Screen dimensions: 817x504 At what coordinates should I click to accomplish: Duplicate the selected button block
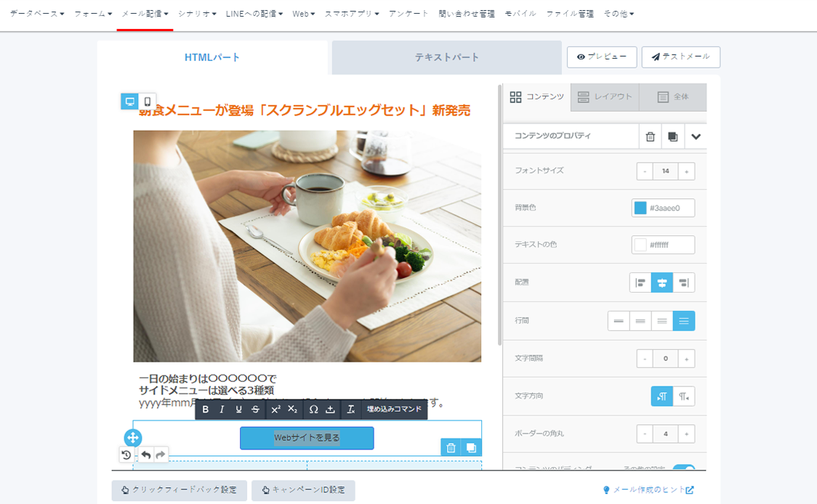pos(471,447)
